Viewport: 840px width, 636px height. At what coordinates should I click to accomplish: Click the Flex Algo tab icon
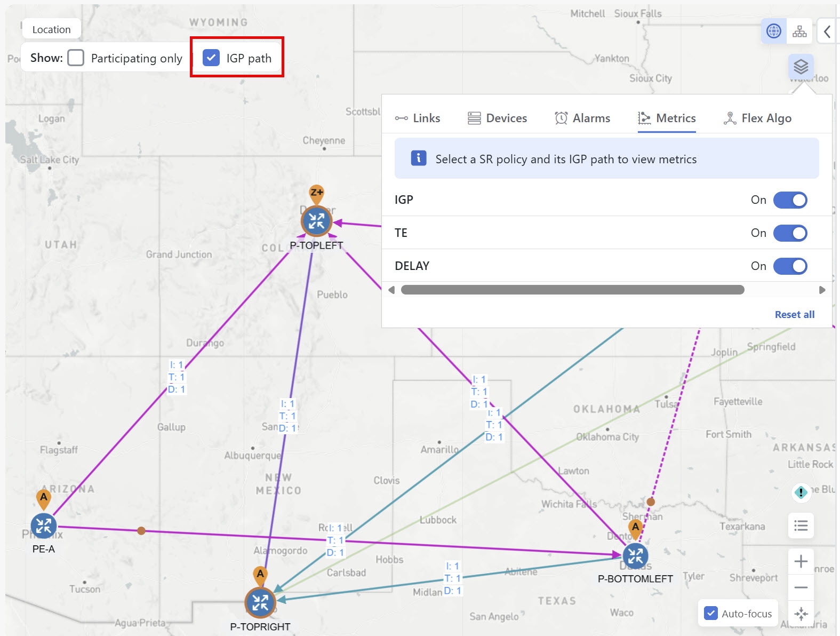coord(730,118)
